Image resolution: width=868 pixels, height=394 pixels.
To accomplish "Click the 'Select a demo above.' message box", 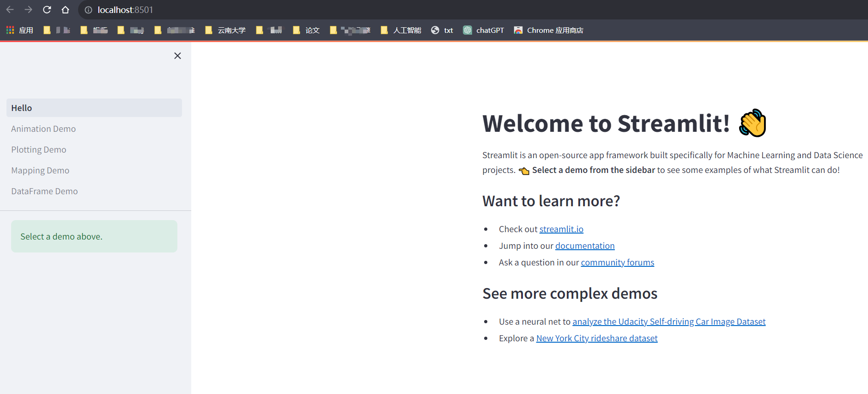I will [x=94, y=236].
